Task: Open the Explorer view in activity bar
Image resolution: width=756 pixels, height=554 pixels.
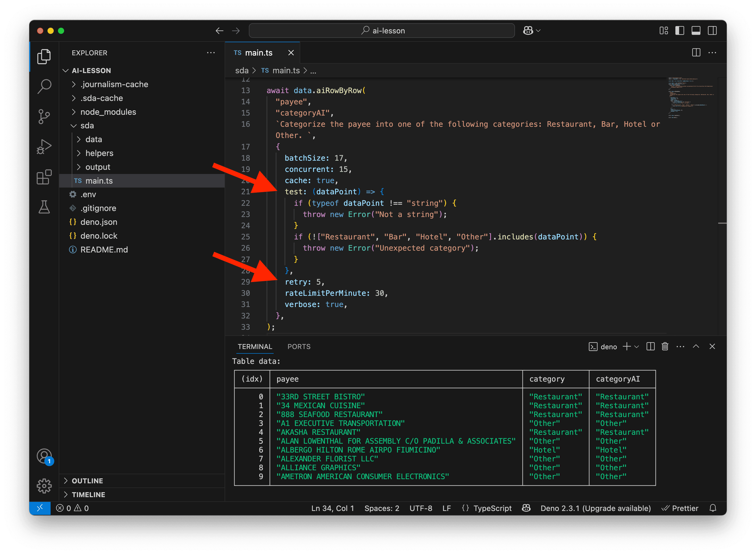Action: click(44, 56)
